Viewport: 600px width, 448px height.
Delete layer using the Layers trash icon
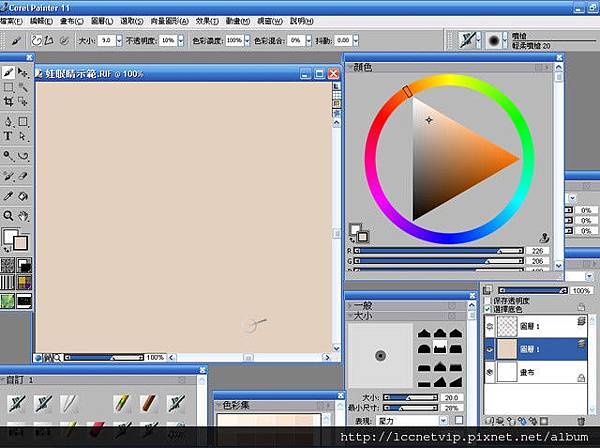pos(581,421)
